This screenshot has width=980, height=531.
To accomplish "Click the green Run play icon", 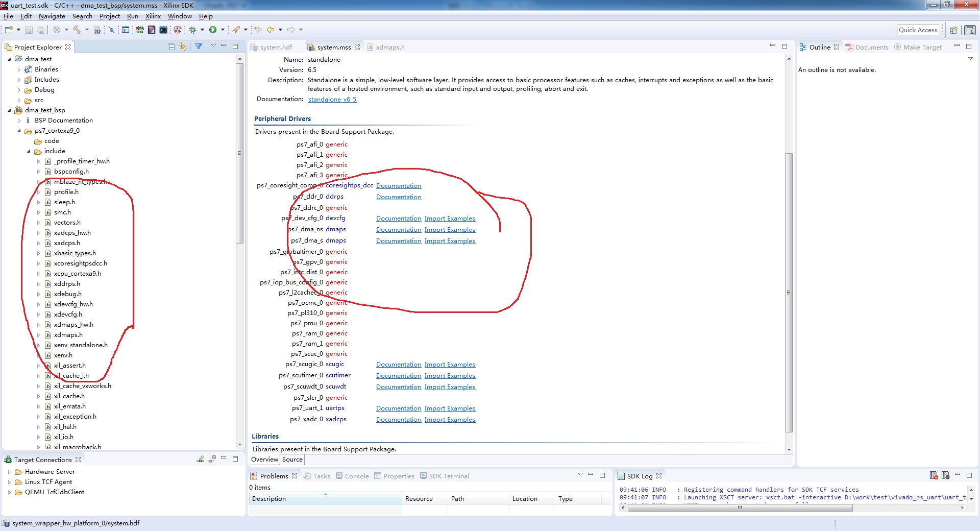I will coord(213,30).
